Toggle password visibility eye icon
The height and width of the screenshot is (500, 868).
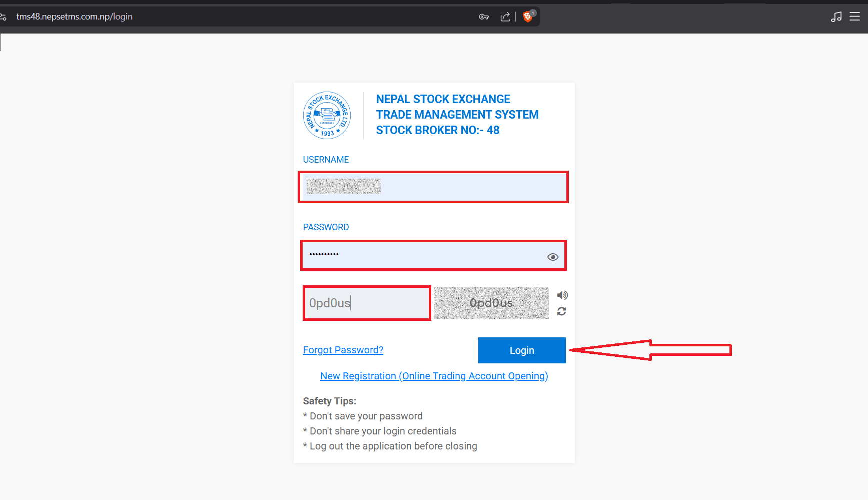[553, 257]
